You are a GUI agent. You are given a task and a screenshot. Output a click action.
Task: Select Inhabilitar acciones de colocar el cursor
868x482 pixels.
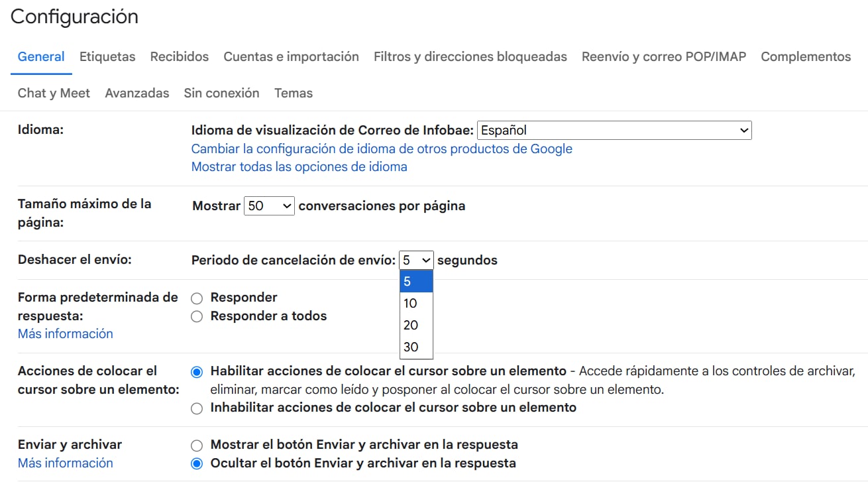coord(196,408)
